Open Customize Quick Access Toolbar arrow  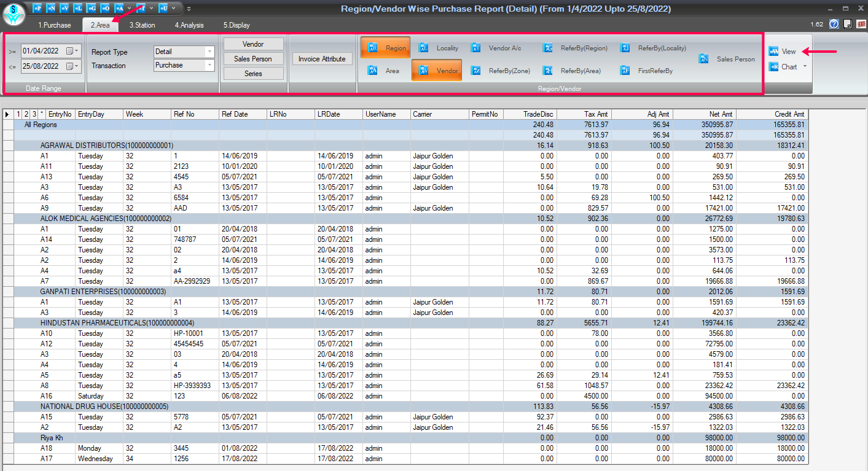click(x=189, y=9)
